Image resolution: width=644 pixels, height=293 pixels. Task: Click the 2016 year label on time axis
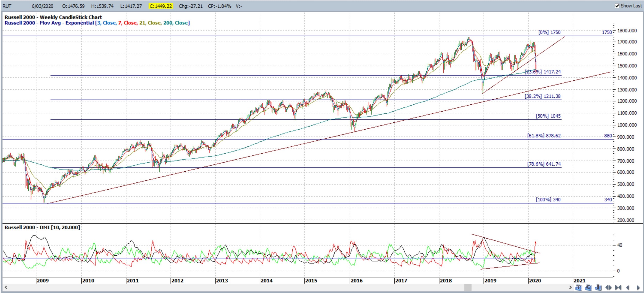pos(357,281)
